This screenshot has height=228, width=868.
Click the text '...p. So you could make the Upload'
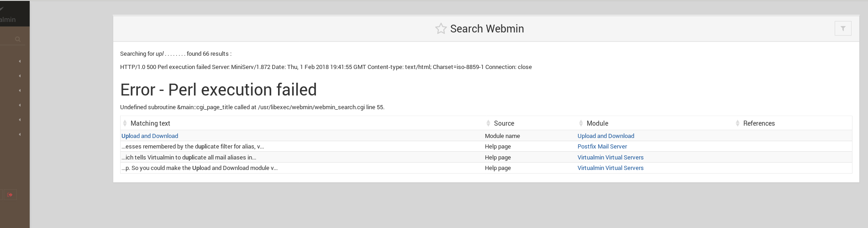coord(166,168)
